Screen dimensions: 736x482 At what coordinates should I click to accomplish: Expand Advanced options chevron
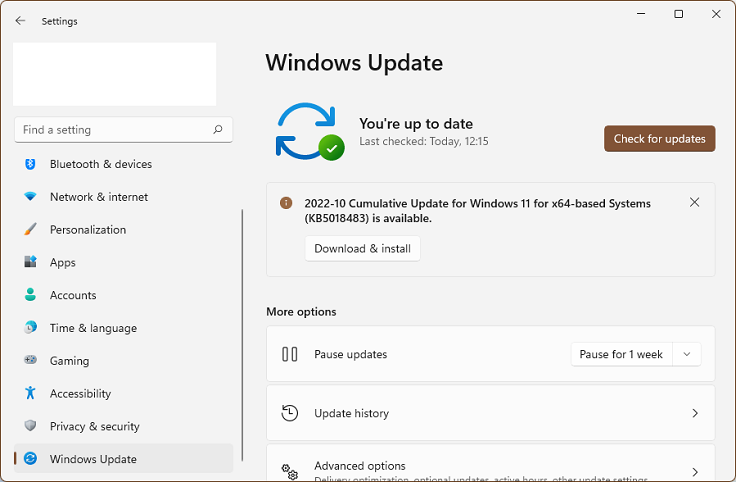pos(695,472)
